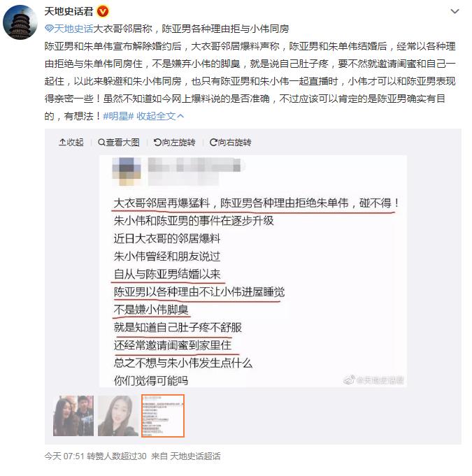The width and height of the screenshot is (472, 476).
Task: Open the post options chevron menu
Action: pyautogui.click(x=455, y=12)
